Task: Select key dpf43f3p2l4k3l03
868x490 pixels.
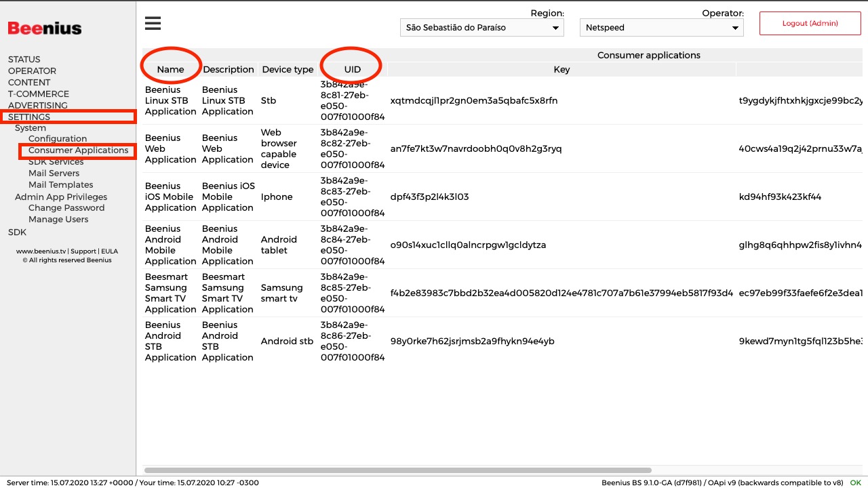Action: click(430, 197)
